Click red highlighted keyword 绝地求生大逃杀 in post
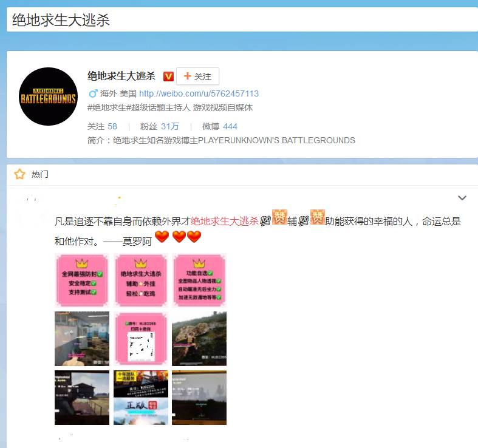 coord(224,221)
